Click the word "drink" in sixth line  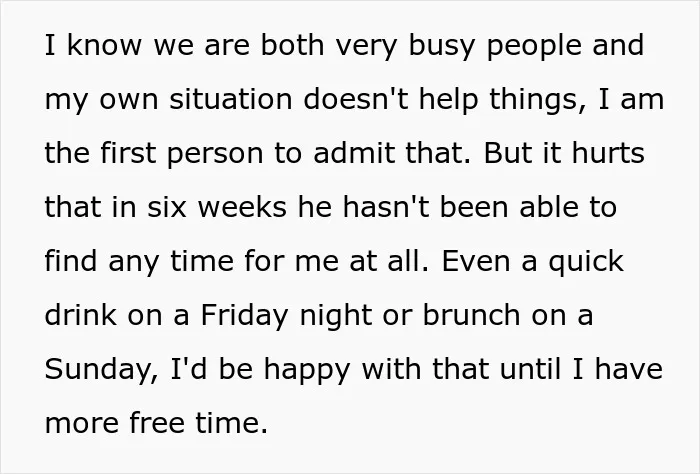81,315
